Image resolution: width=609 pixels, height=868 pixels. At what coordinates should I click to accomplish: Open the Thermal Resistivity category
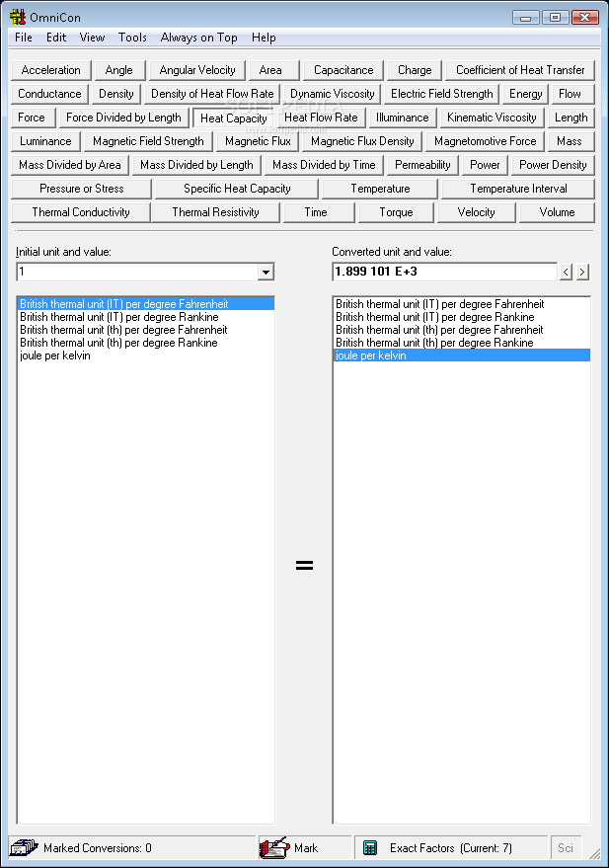click(215, 213)
